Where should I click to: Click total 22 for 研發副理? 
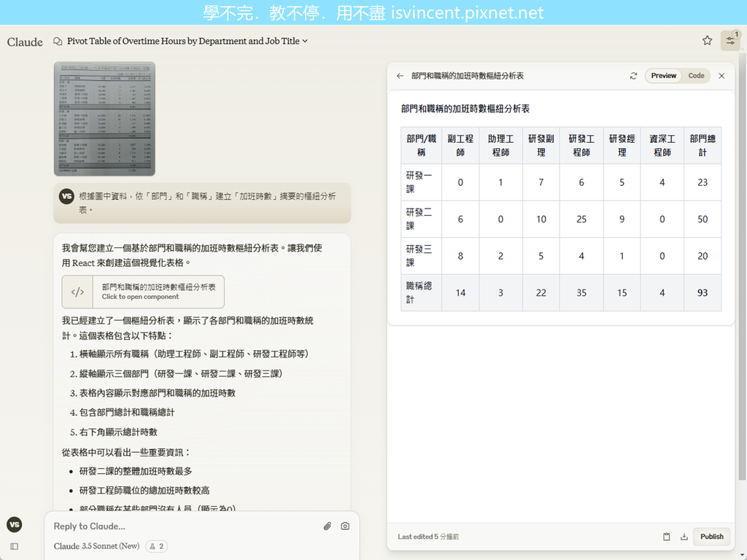coord(541,292)
